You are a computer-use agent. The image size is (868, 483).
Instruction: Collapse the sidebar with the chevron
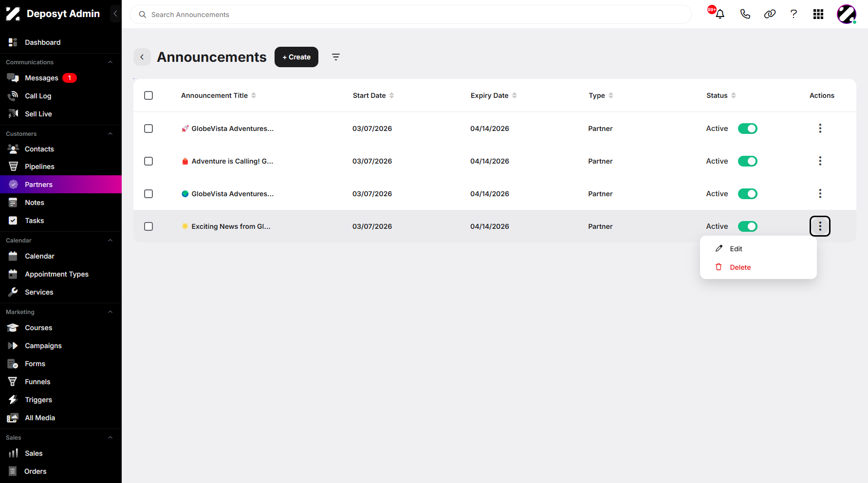(x=115, y=14)
